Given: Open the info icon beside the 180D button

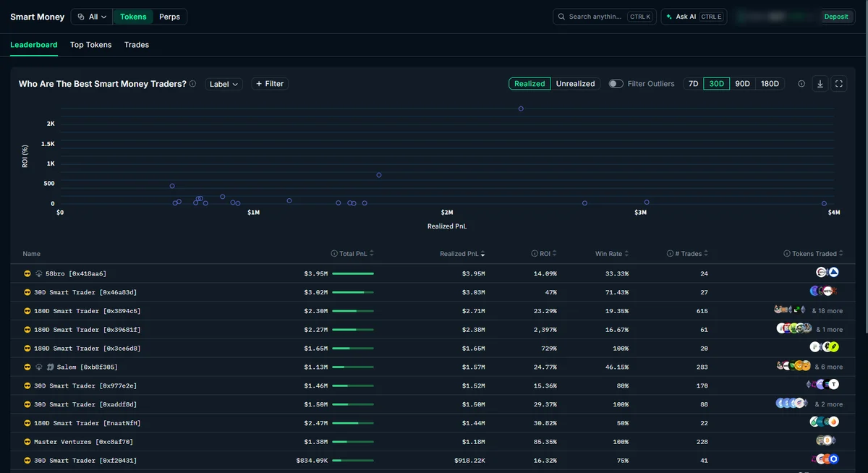Looking at the screenshot, I should click(801, 84).
